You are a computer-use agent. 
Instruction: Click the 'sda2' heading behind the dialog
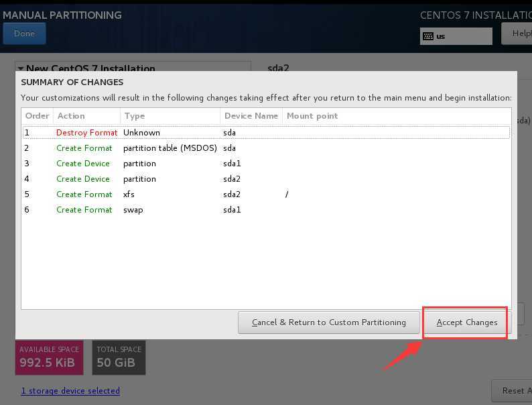(x=278, y=68)
